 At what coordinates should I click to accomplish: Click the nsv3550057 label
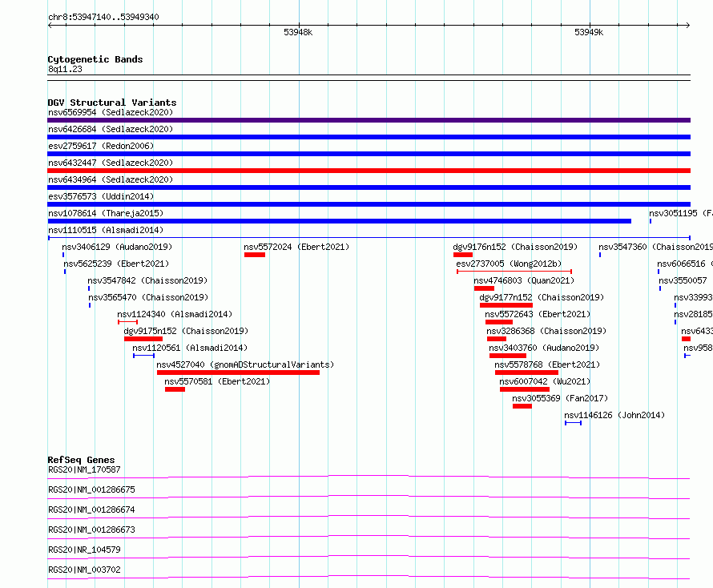click(683, 280)
